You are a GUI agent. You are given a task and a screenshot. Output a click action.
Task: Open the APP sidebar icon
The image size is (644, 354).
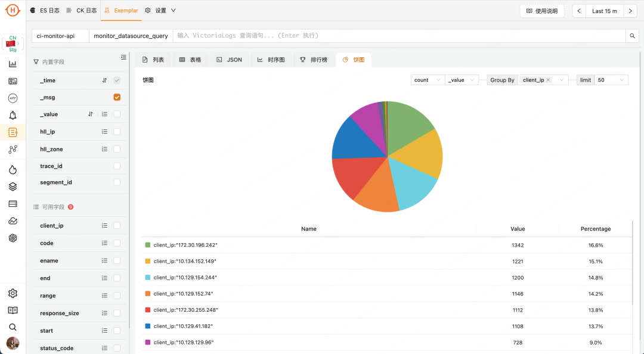tap(13, 98)
